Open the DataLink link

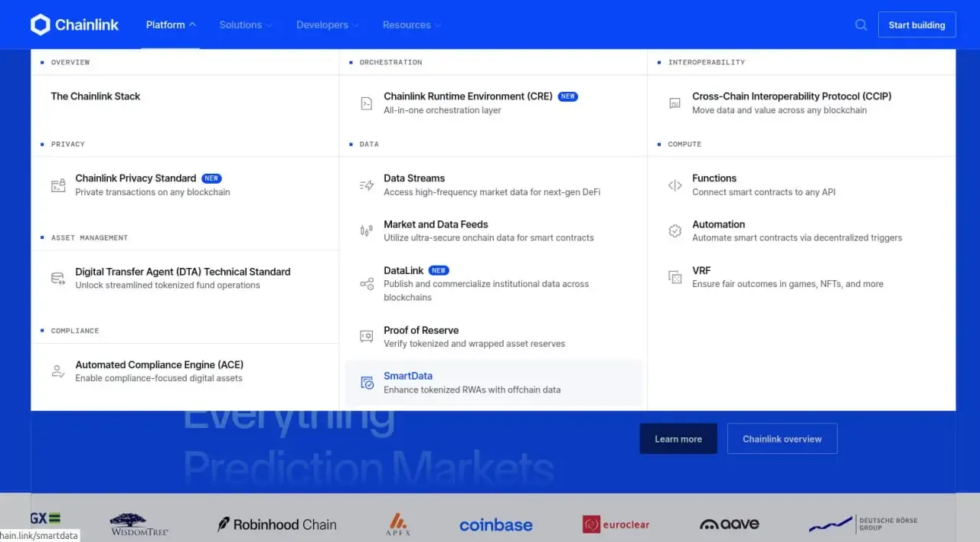pyautogui.click(x=403, y=271)
